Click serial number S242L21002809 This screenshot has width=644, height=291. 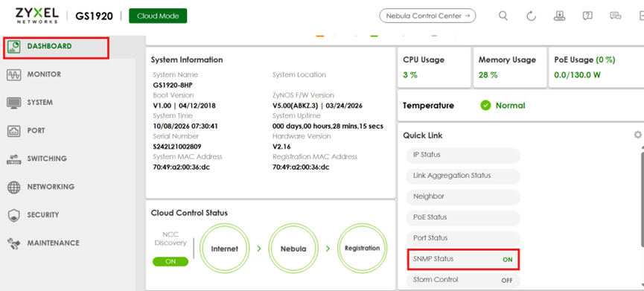click(177, 147)
